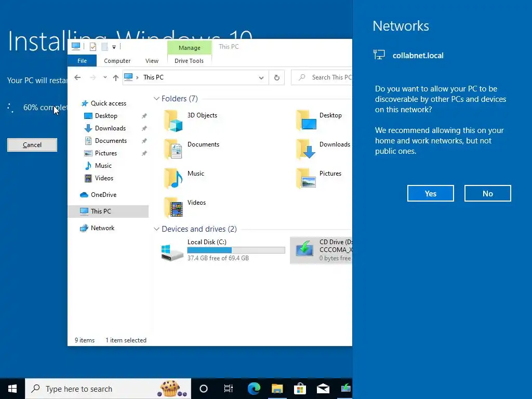This screenshot has width=532, height=399.
Task: Click Local Disk (C:) usage bar
Action: pyautogui.click(x=236, y=250)
